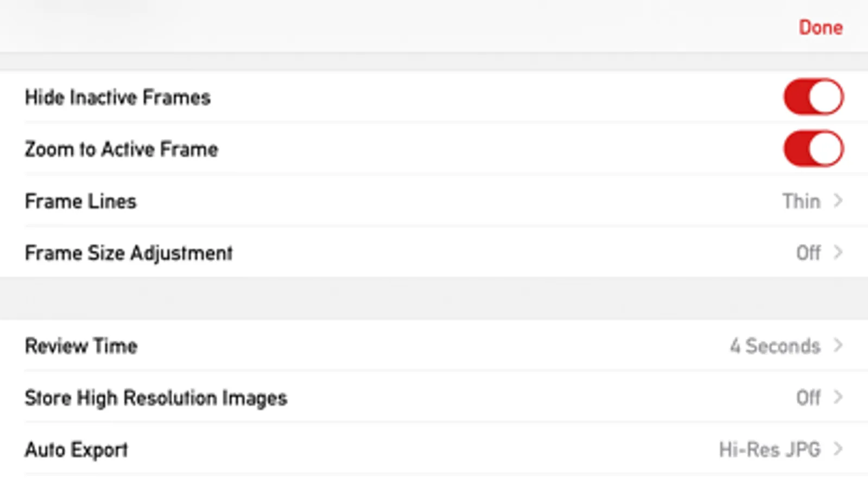The image size is (868, 489).
Task: Click the Hide Inactive Frames label
Action: point(118,98)
